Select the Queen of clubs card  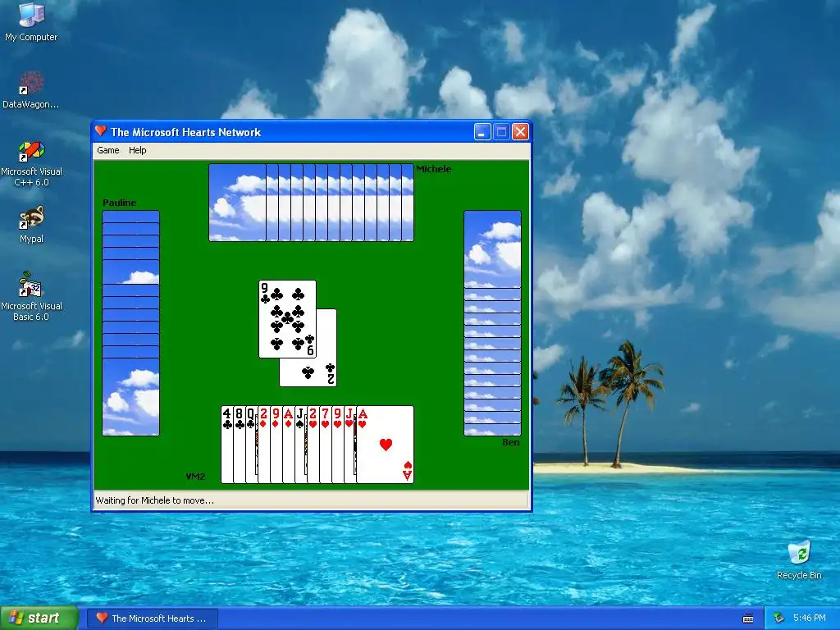tap(252, 445)
